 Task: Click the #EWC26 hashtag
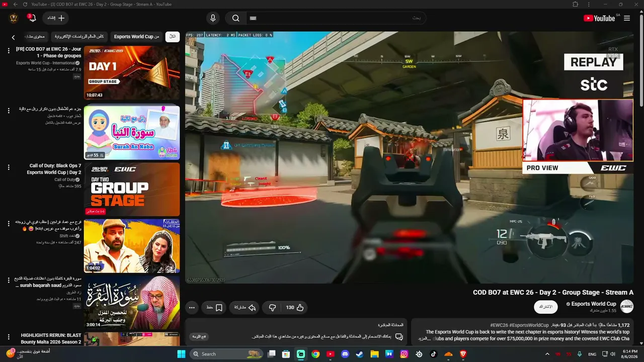[500, 325]
